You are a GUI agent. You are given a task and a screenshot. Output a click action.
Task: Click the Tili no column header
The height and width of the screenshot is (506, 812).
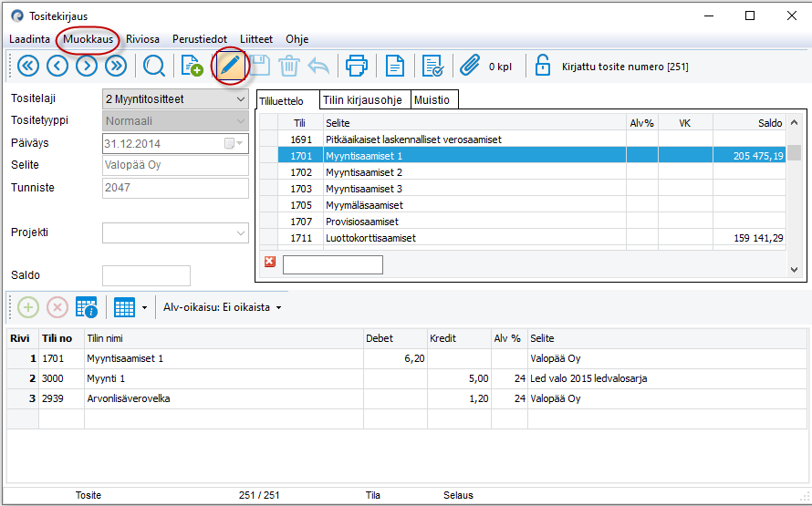click(x=61, y=338)
